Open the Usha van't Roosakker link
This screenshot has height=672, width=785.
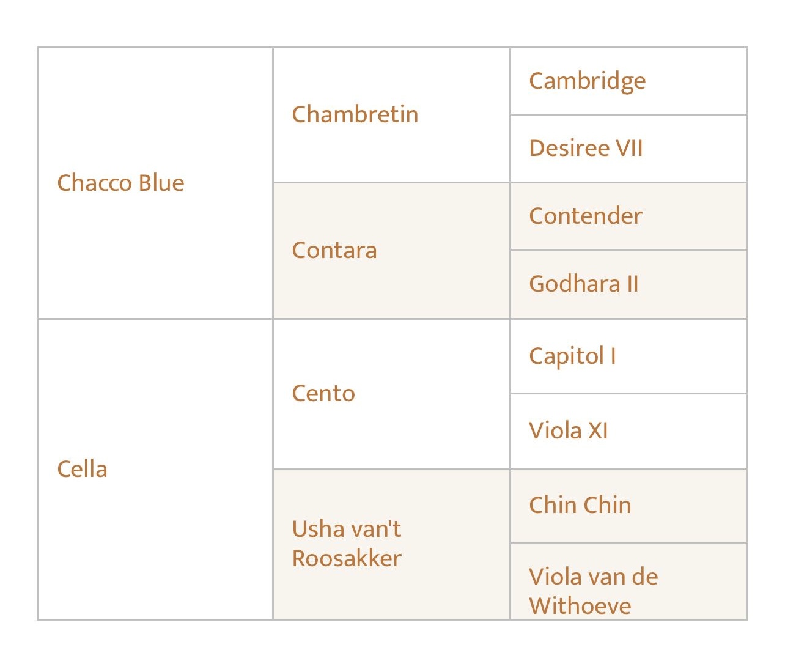(347, 544)
